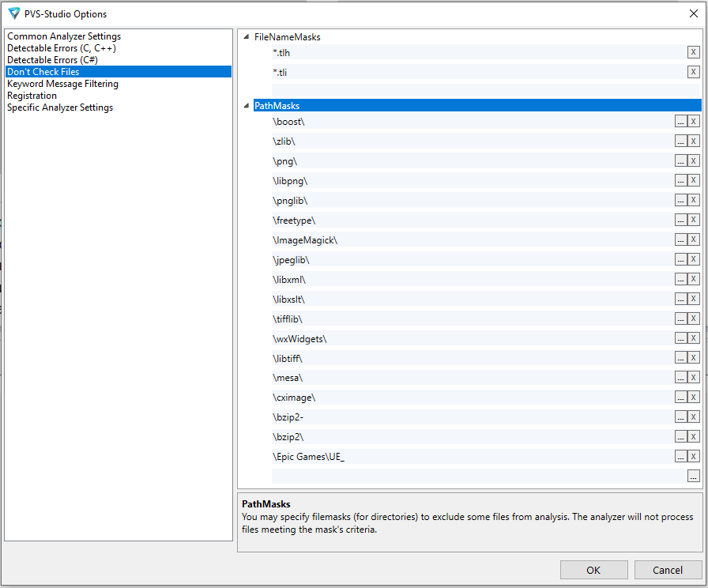
Task: Open the browse dialog for the \zlib\ mask
Action: (x=681, y=141)
